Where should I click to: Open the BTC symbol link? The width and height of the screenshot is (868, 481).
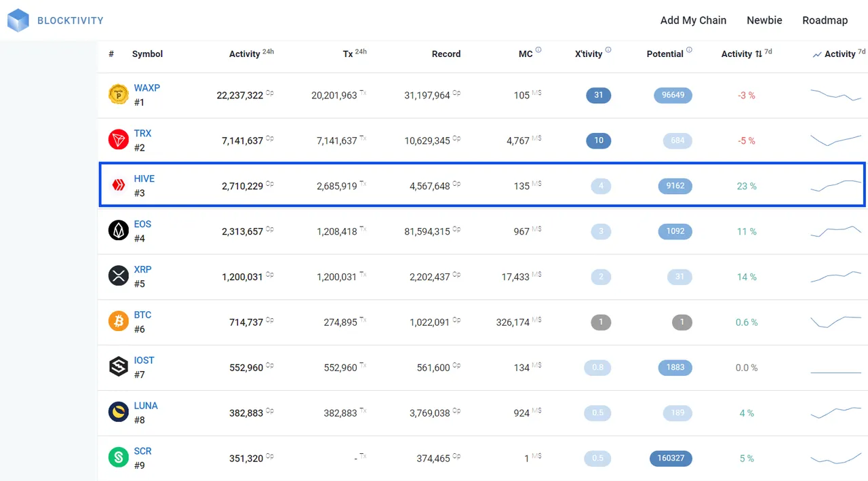tap(142, 315)
